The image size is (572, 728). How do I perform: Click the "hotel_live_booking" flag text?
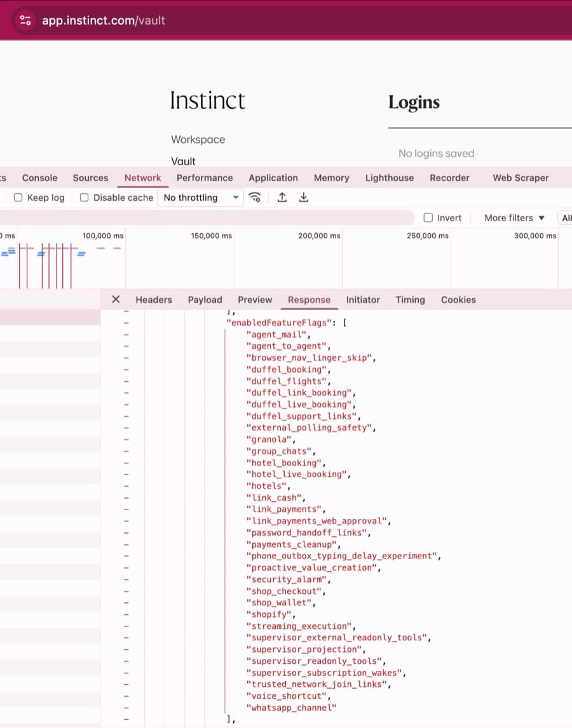click(296, 475)
